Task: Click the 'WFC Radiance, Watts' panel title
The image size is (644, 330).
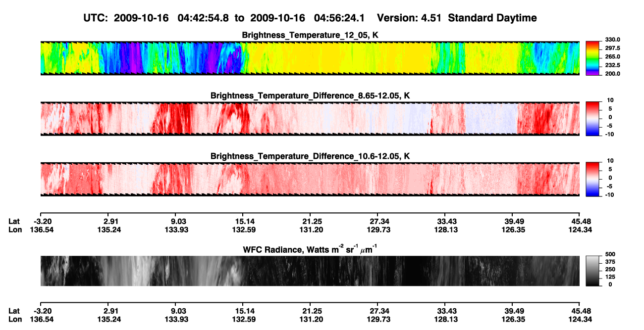Action: coord(310,249)
